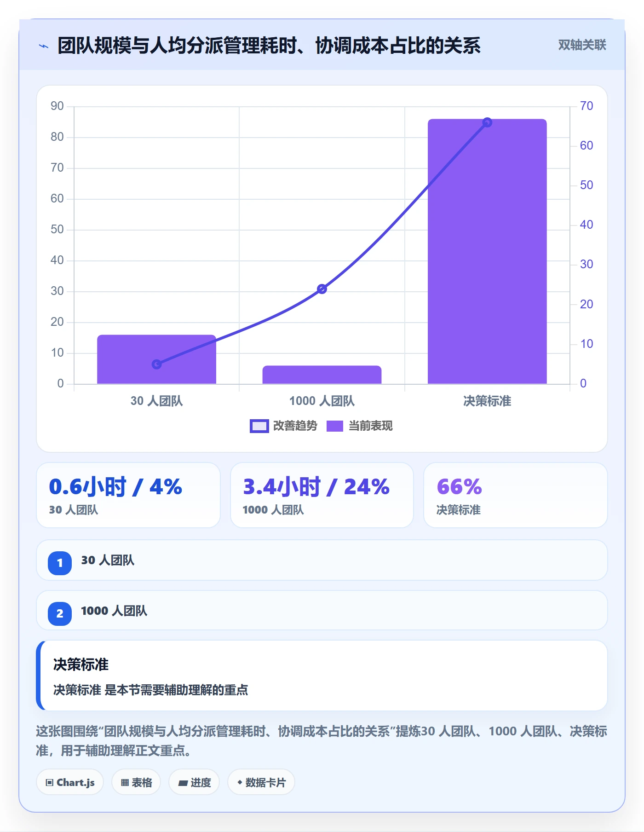Click the x-axis label 1000 人团队
644x832 pixels.
[x=322, y=401]
